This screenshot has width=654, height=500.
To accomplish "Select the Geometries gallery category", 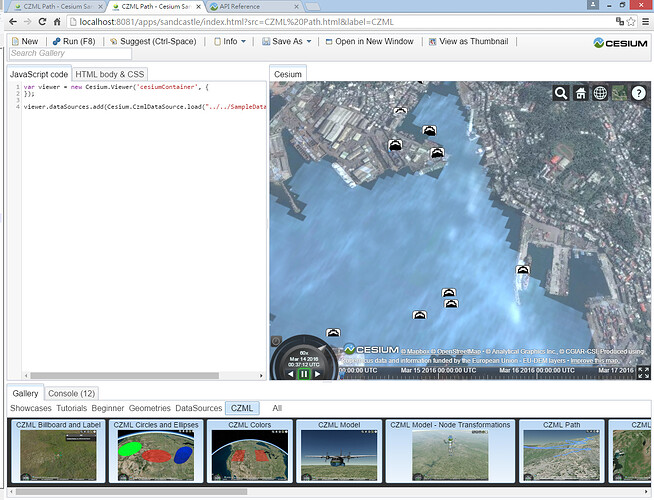I will (x=149, y=408).
